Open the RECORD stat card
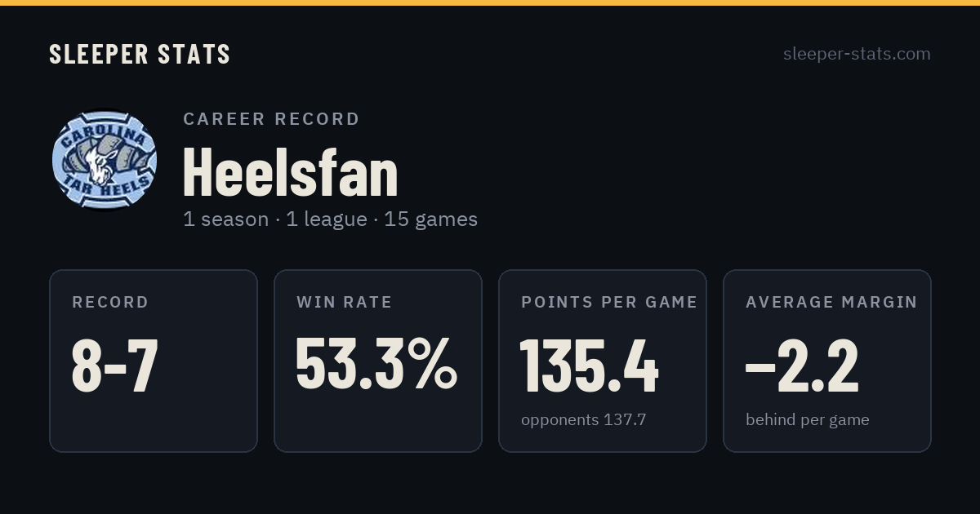Screen dimensions: 980x514 point(154,361)
